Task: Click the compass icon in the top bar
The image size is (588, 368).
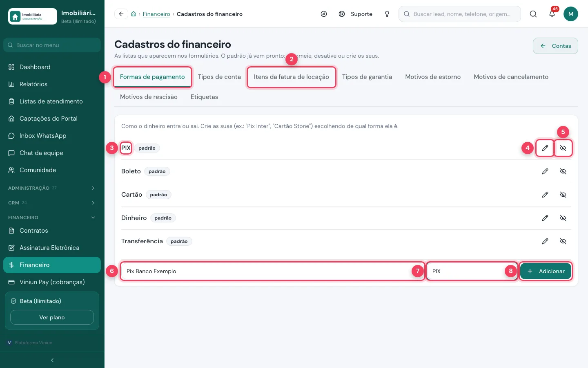Action: coord(324,14)
